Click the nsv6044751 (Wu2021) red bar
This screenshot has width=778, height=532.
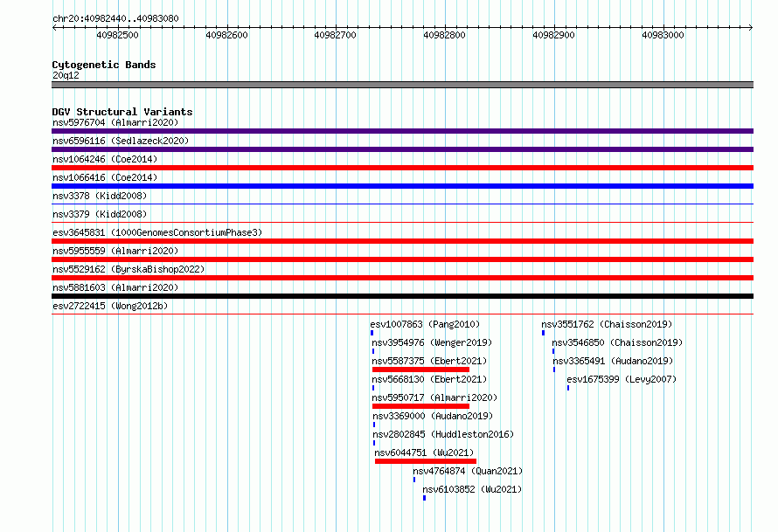coord(426,461)
